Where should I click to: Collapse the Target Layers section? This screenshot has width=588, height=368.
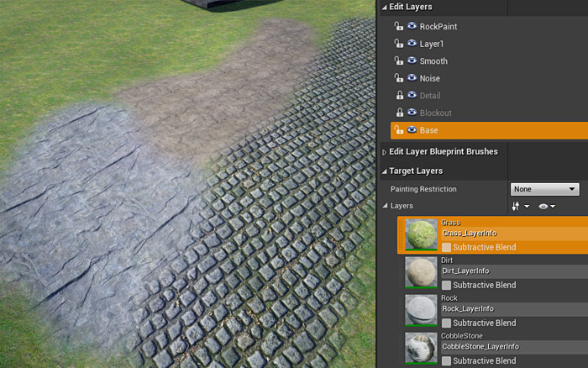[385, 171]
